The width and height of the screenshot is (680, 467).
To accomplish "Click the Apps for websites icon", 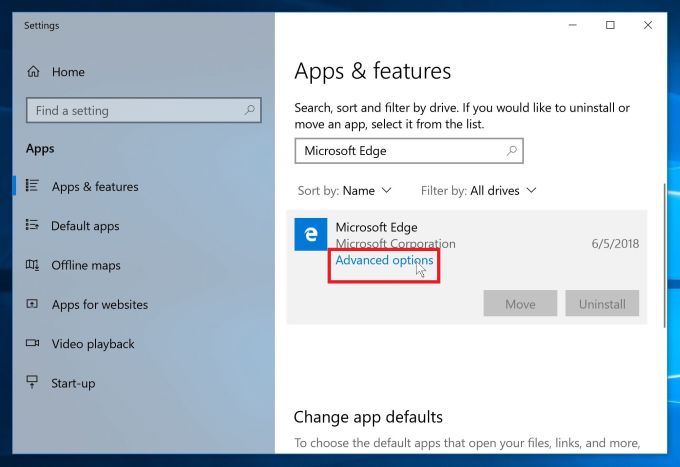I will [33, 304].
